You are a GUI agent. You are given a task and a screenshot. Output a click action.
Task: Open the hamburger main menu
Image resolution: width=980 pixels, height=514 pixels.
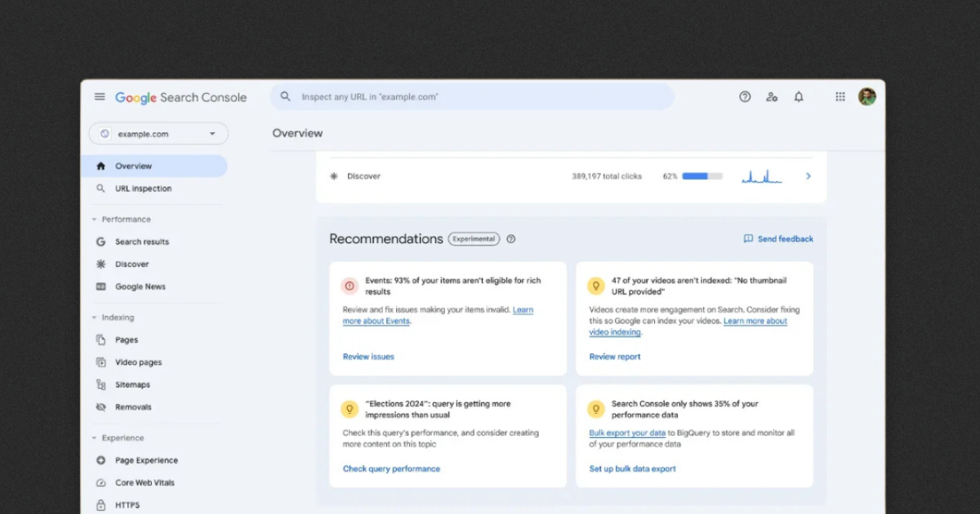100,96
